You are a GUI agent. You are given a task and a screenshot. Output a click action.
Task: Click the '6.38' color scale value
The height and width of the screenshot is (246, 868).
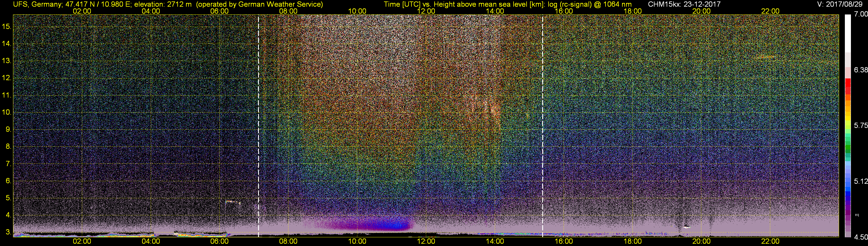tap(861, 70)
